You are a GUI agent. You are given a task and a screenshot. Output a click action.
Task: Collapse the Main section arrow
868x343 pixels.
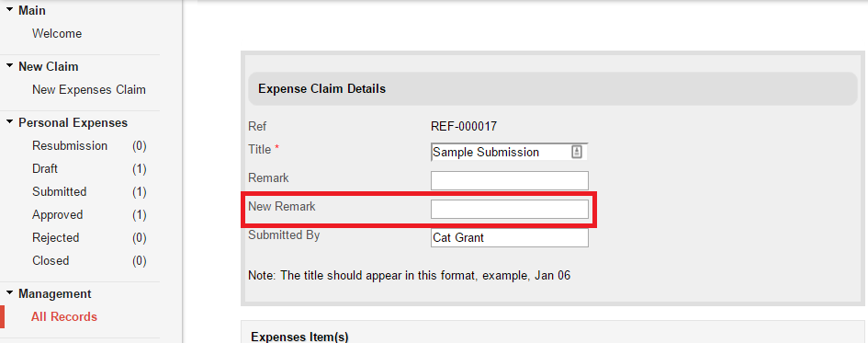coord(9,9)
